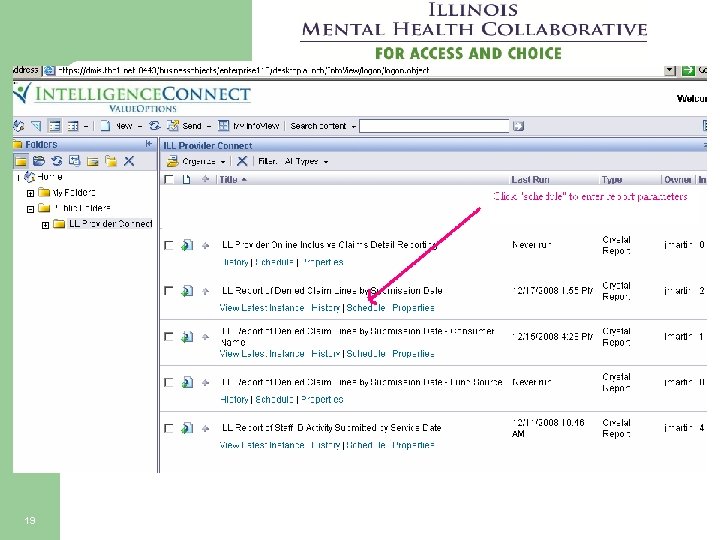Open the Search content dropdown
Image resolution: width=720 pixels, height=540 pixels.
[x=354, y=126]
